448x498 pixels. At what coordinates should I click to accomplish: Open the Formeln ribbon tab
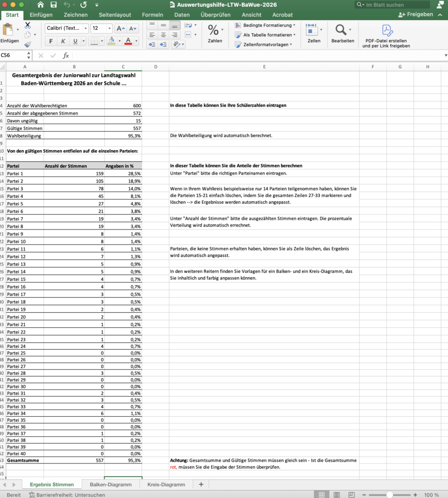pyautogui.click(x=152, y=15)
